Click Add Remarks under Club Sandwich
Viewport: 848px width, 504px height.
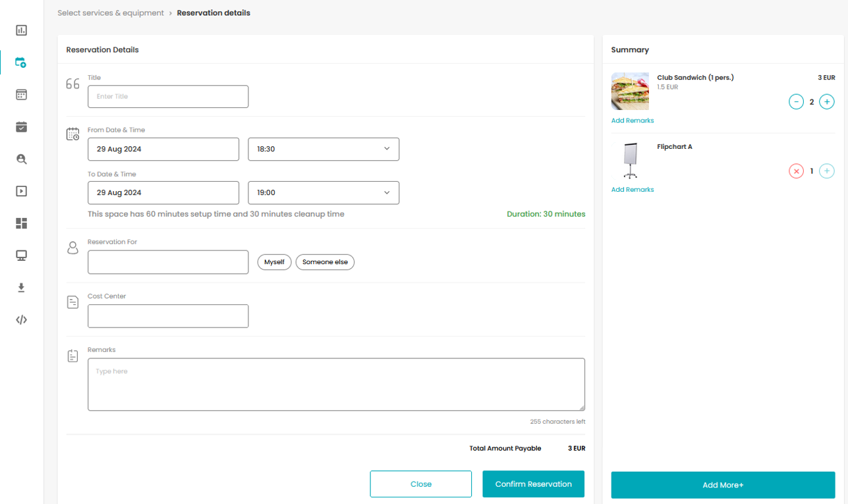[633, 121]
